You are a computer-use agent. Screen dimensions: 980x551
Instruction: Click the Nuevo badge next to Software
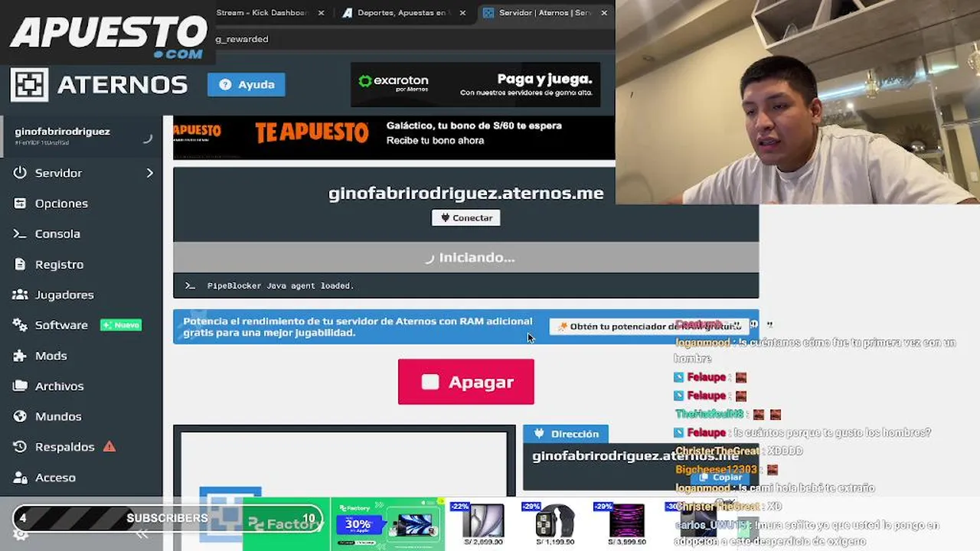pos(121,325)
